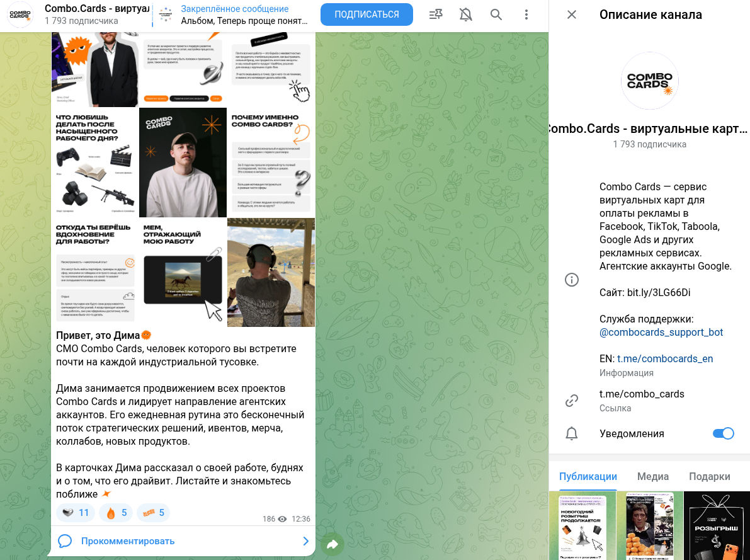This screenshot has height=560, width=750.
Task: Expand comments with right chevron arrow
Action: click(x=305, y=541)
